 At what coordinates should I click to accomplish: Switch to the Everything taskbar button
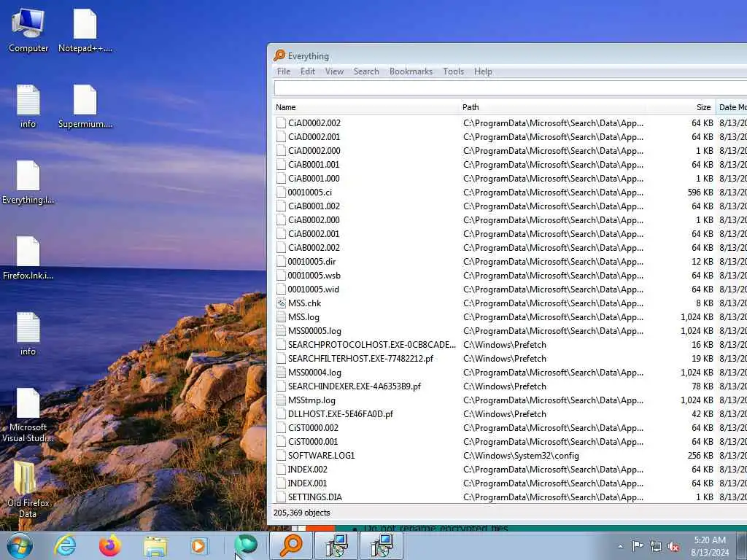(x=291, y=545)
